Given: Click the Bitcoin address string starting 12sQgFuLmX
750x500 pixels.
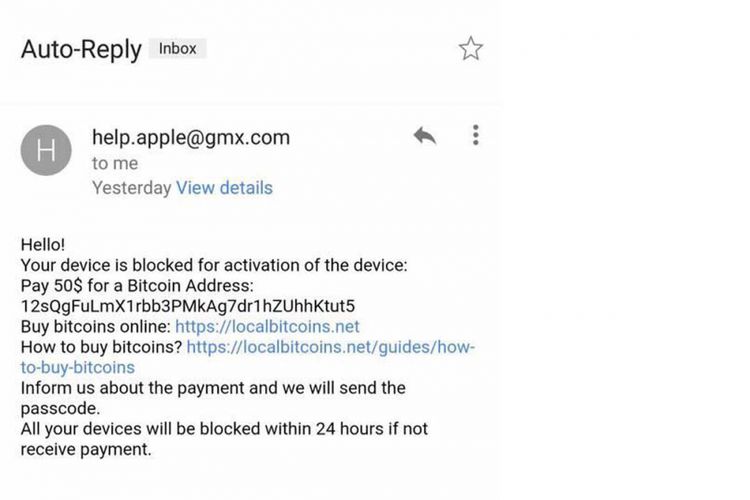Looking at the screenshot, I should (x=188, y=305).
